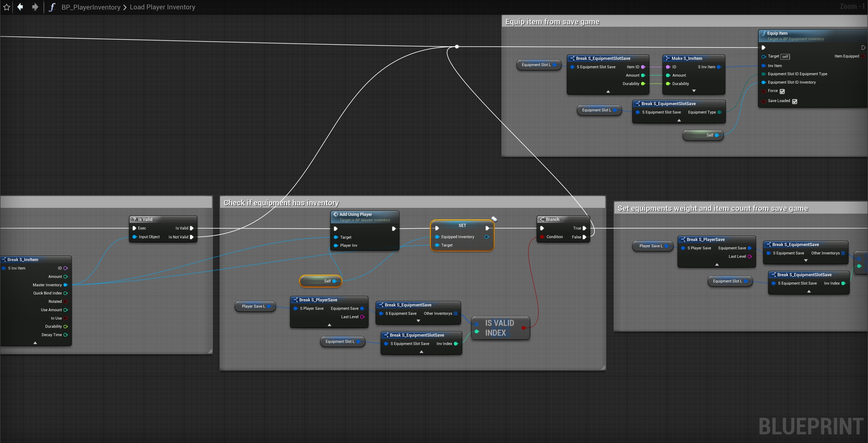The width and height of the screenshot is (868, 443).
Task: Click the Is Valid node question mark icon
Action: pos(134,219)
